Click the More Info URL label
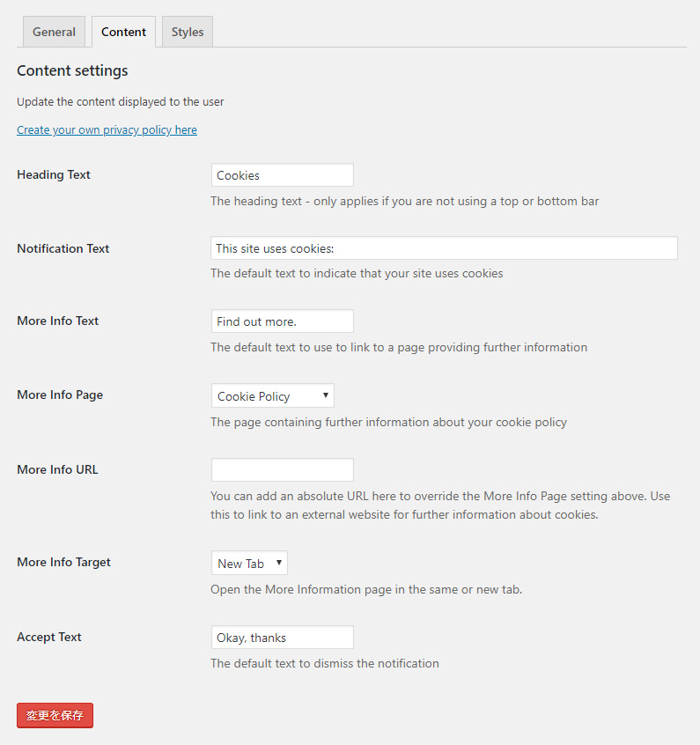Screen dimensions: 700x745 (x=57, y=469)
